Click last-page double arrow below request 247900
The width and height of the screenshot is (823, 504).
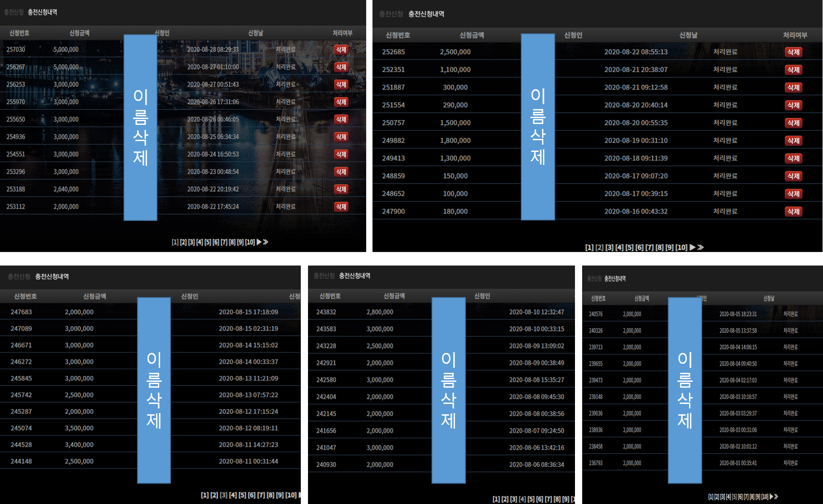(x=700, y=247)
